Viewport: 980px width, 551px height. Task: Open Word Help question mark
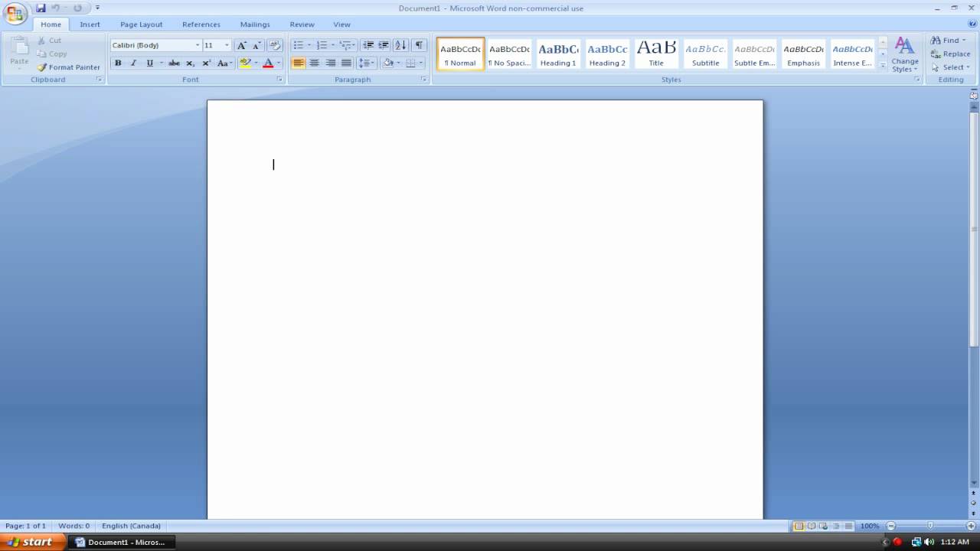click(972, 24)
